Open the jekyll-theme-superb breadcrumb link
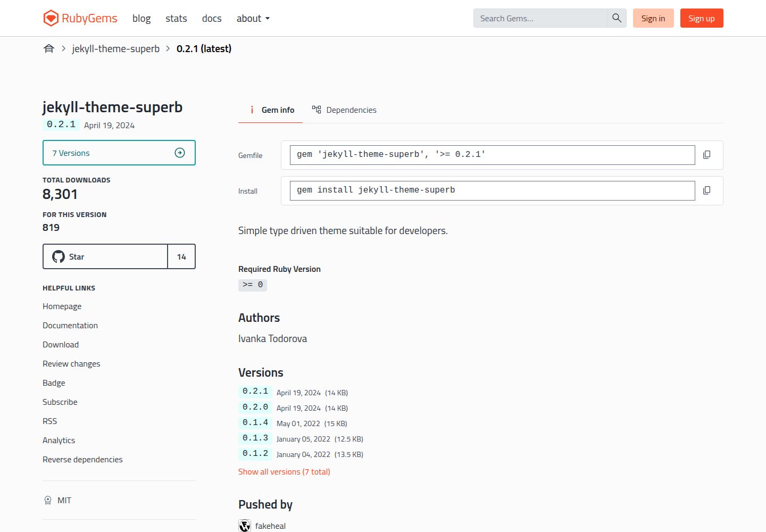Screen dimensions: 766x532 coord(116,48)
